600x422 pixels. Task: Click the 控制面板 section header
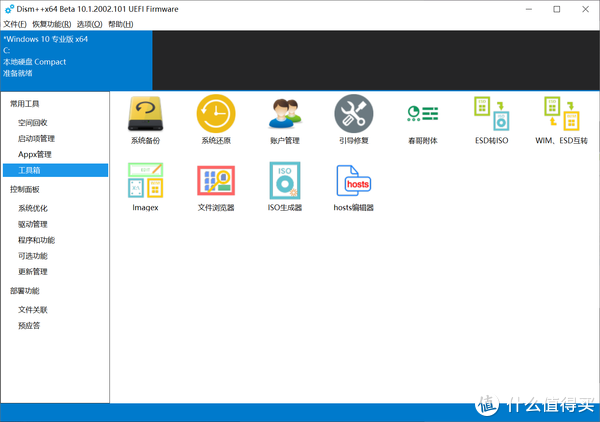coord(24,189)
